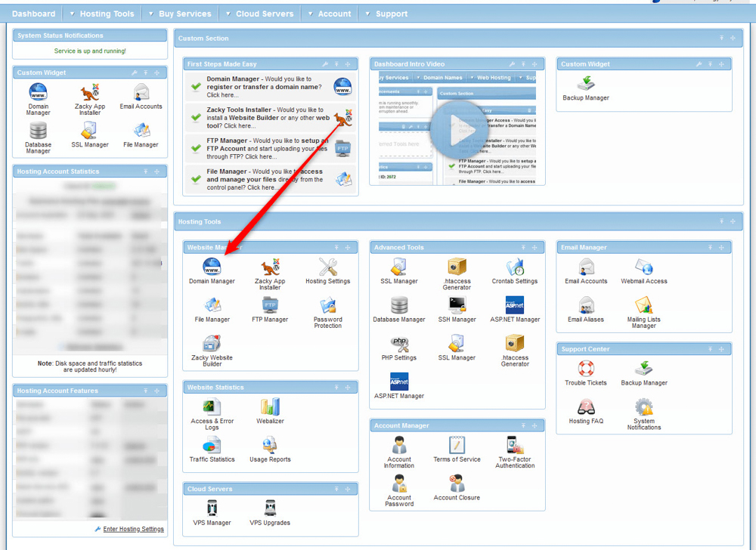
Task: Open the FTP Manager tool
Action: coord(268,308)
